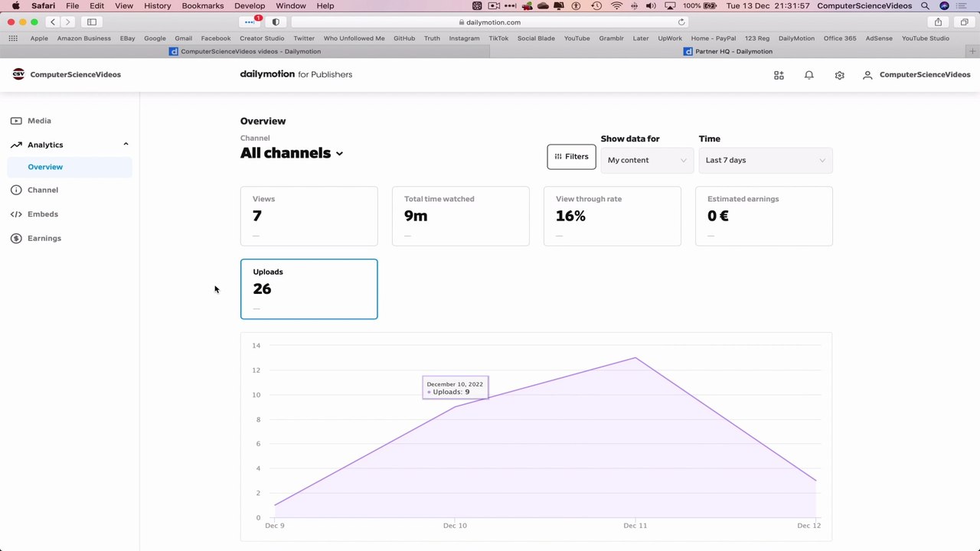Open bookmarks bar grid icon
The height and width of the screenshot is (551, 980).
tap(13, 38)
